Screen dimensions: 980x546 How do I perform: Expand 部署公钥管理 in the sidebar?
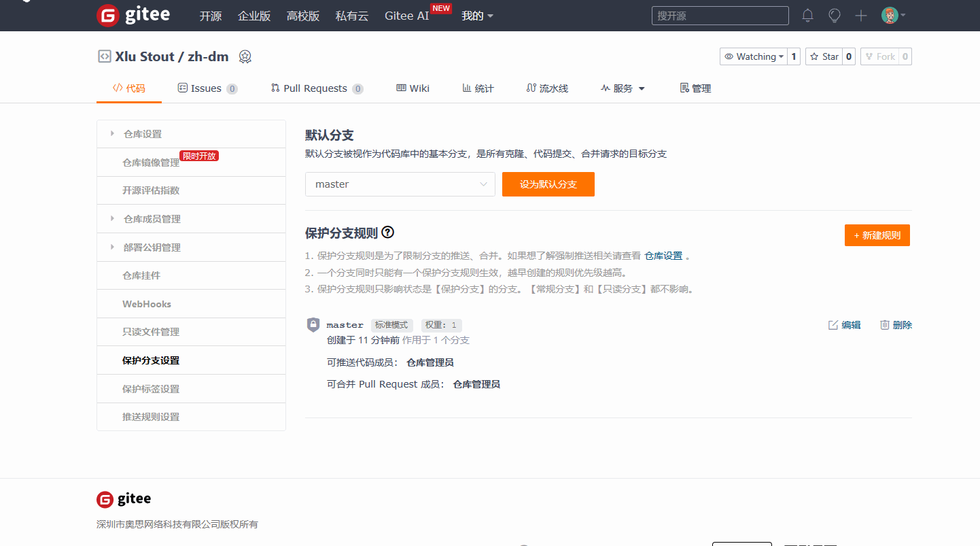click(x=191, y=248)
